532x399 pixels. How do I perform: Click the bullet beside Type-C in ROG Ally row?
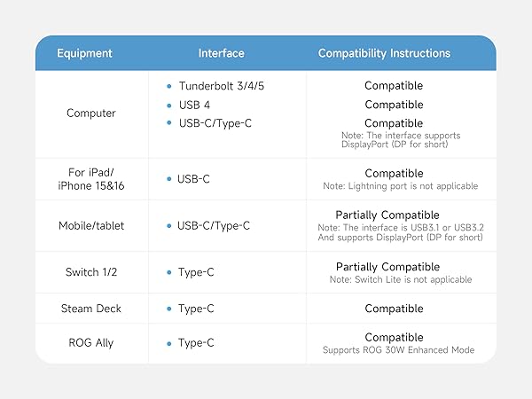168,343
